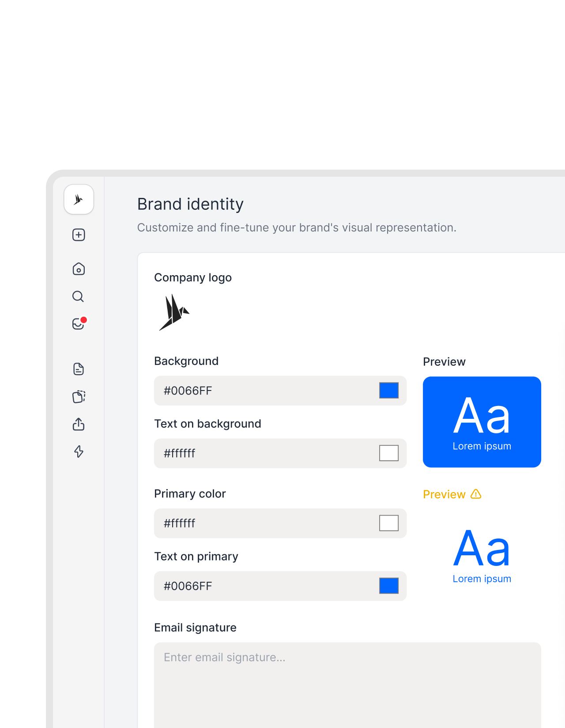Viewport: 565px width, 728px height.
Task: Click the Email signature label
Action: (195, 628)
